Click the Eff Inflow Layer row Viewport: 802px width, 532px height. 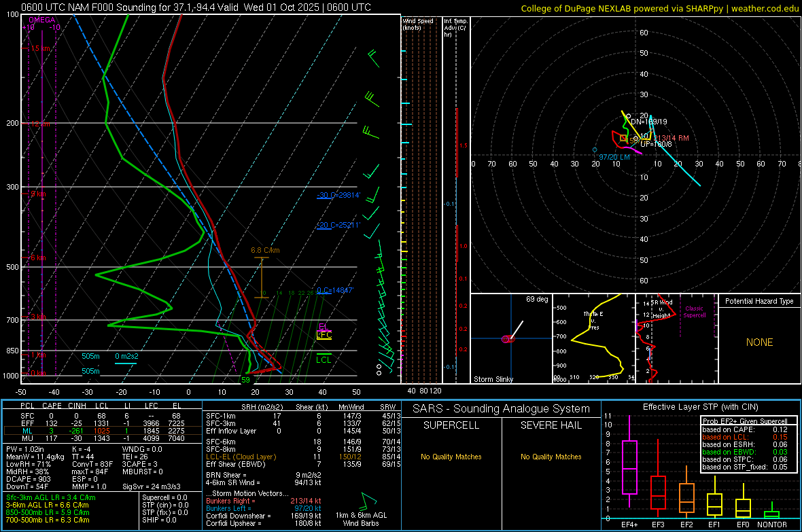[x=302, y=431]
